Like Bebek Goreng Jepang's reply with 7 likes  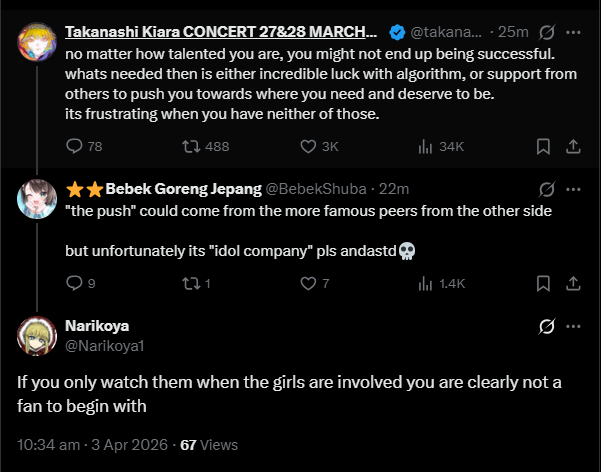pos(309,283)
